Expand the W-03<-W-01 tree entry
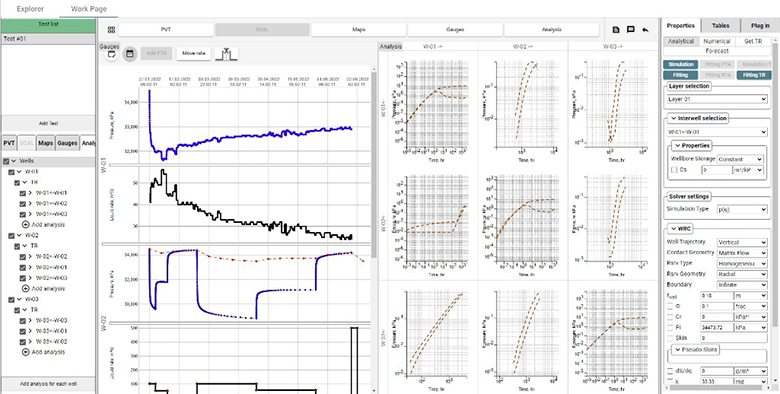Image resolution: width=780 pixels, height=394 pixels. click(x=30, y=331)
